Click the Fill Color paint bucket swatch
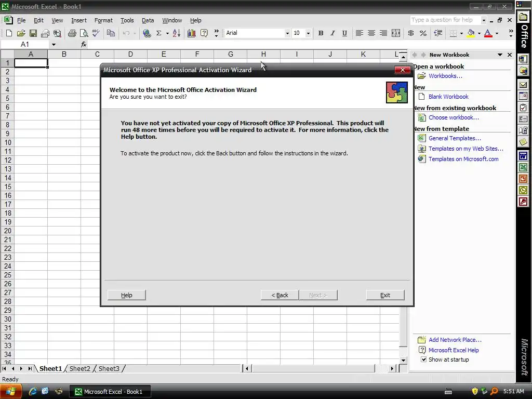Viewport: 532px width, 399px height. pyautogui.click(x=471, y=33)
